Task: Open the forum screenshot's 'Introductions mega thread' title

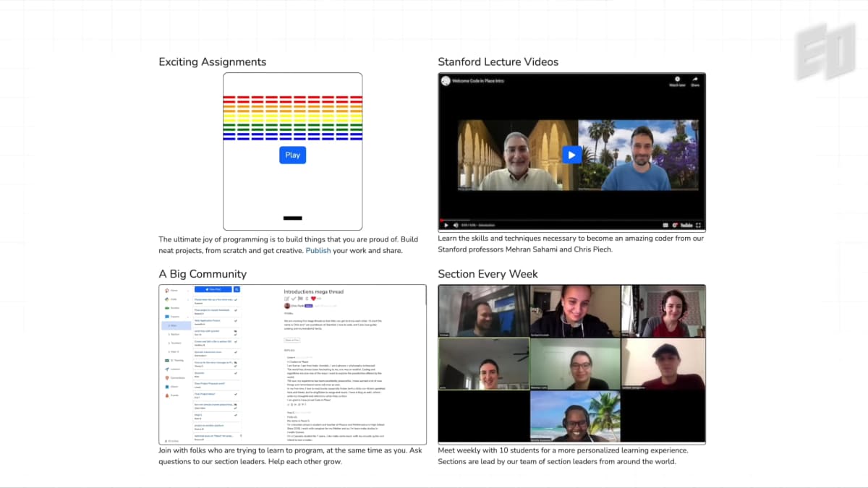Action: pos(313,292)
